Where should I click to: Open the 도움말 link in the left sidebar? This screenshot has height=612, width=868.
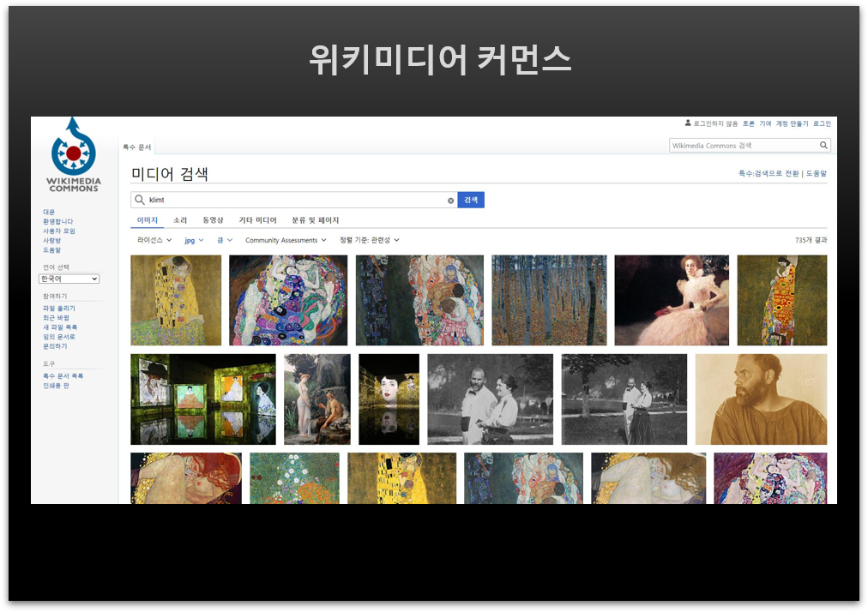(x=52, y=250)
